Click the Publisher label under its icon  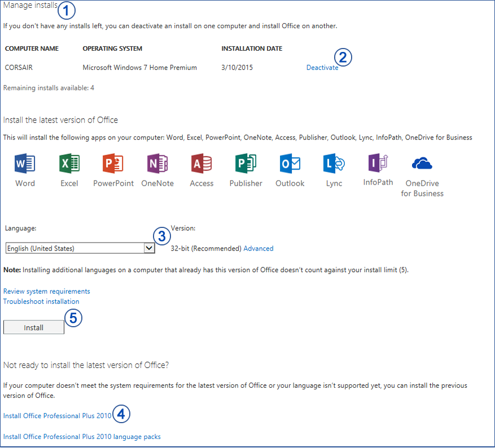coord(246,183)
